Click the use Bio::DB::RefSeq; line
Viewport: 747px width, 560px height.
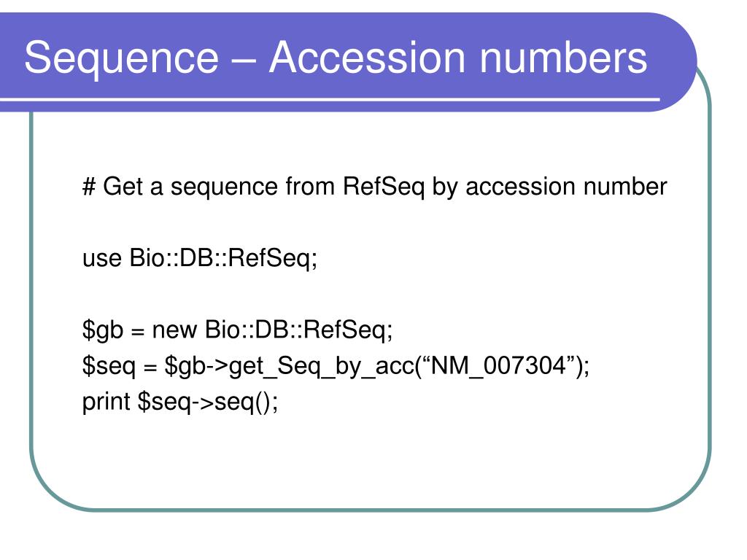(x=200, y=259)
